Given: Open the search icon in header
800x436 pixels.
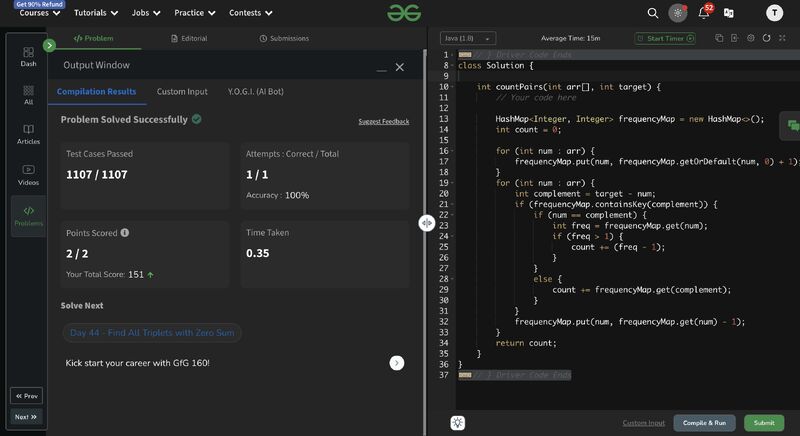Looking at the screenshot, I should point(653,13).
